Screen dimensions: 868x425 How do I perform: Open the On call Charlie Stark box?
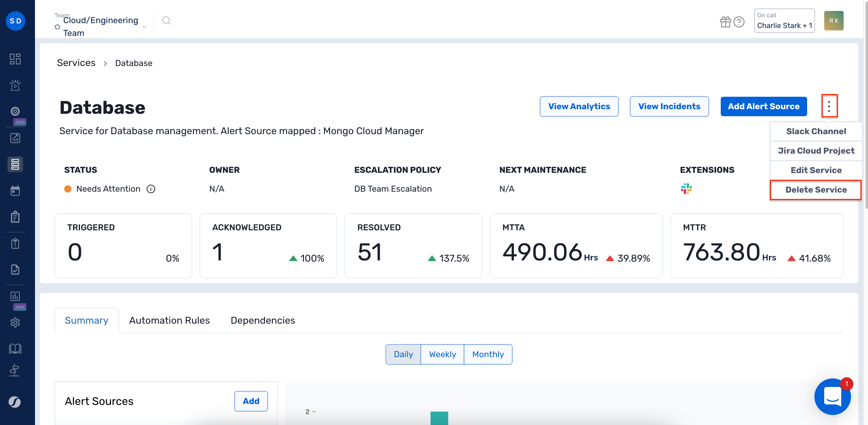[x=784, y=21]
